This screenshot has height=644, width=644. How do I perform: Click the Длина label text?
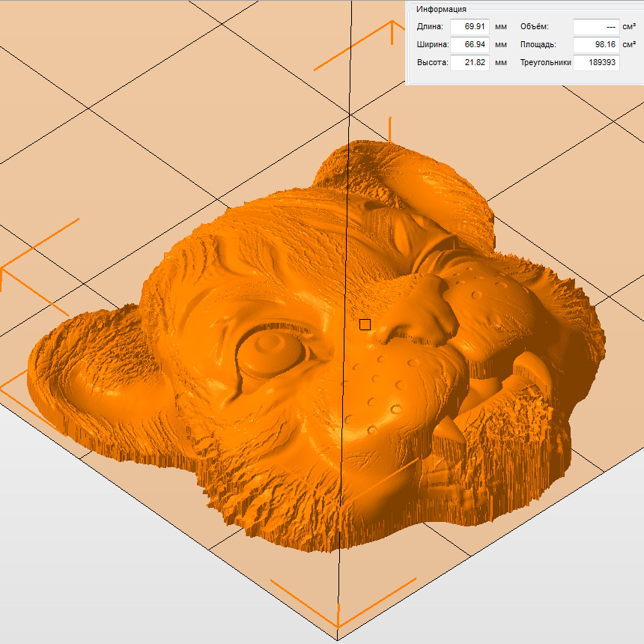[x=430, y=27]
